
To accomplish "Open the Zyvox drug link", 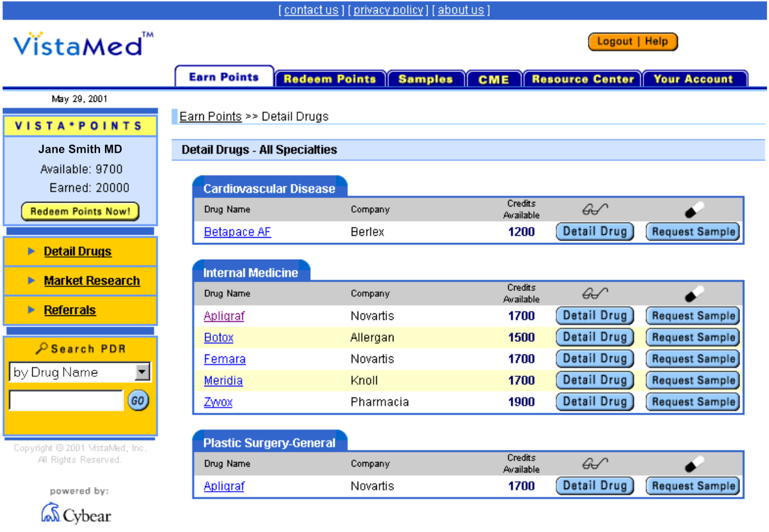I will click(x=218, y=403).
